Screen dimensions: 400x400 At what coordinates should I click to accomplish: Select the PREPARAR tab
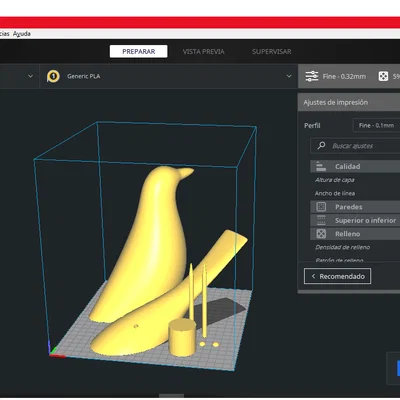point(139,52)
